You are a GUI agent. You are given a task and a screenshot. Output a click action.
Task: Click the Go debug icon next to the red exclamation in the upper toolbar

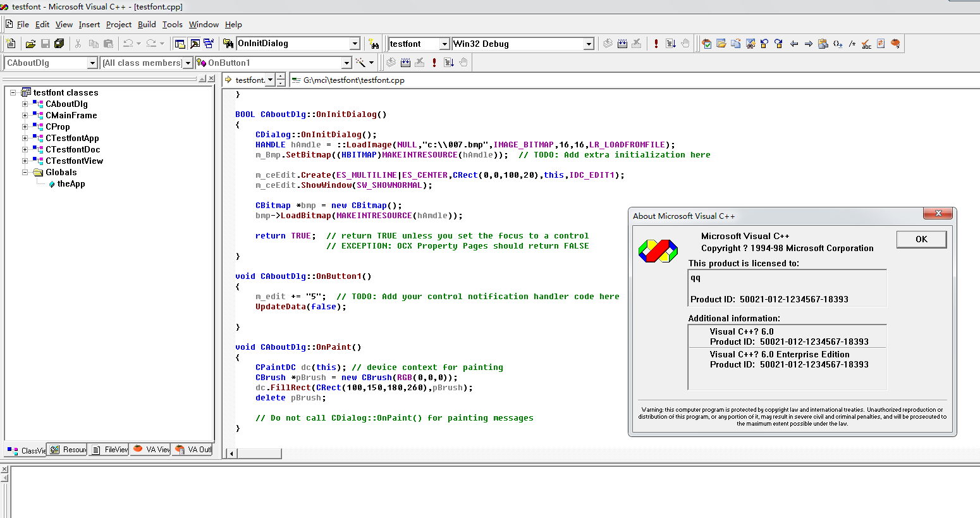[x=671, y=44]
